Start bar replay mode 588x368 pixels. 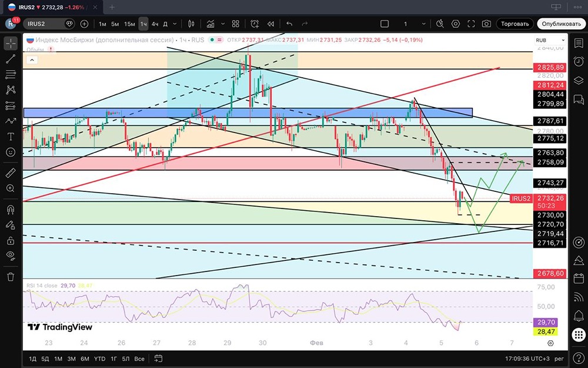pyautogui.click(x=270, y=24)
